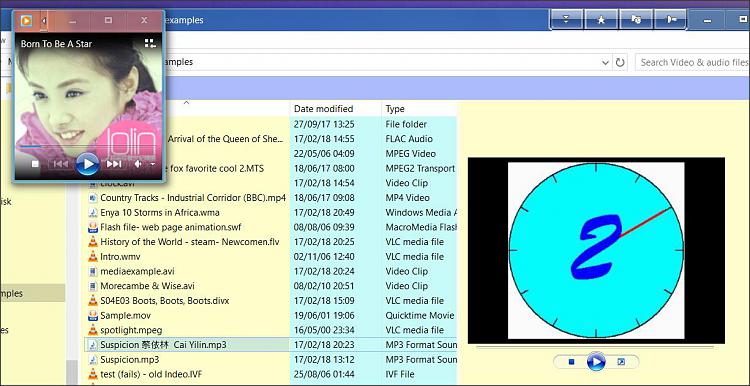Click the Windows Media Player title bar icon
This screenshot has width=750, height=386.
coord(26,21)
